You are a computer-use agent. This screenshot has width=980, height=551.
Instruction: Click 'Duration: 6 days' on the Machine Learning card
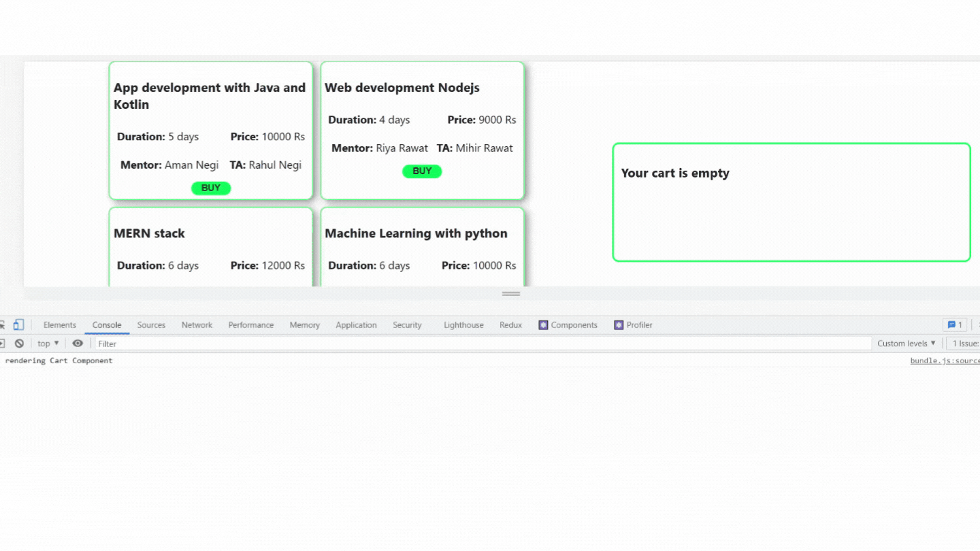tap(369, 265)
